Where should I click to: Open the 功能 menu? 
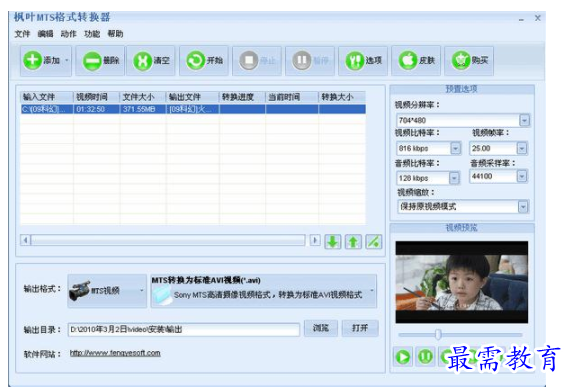92,34
